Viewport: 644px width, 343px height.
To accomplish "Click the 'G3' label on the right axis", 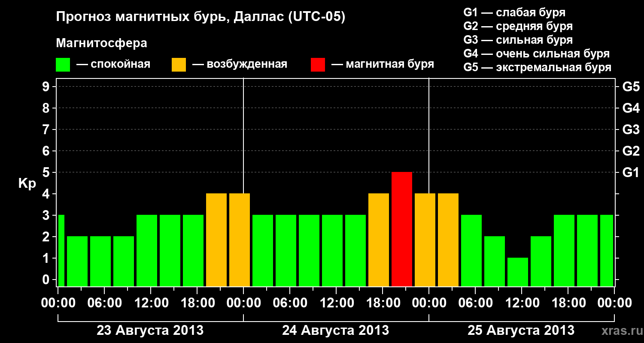I will pos(631,129).
